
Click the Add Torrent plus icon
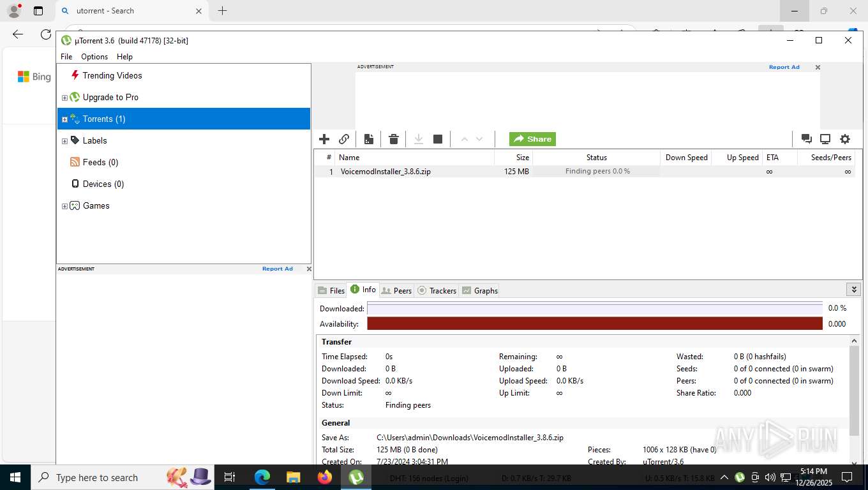(324, 139)
